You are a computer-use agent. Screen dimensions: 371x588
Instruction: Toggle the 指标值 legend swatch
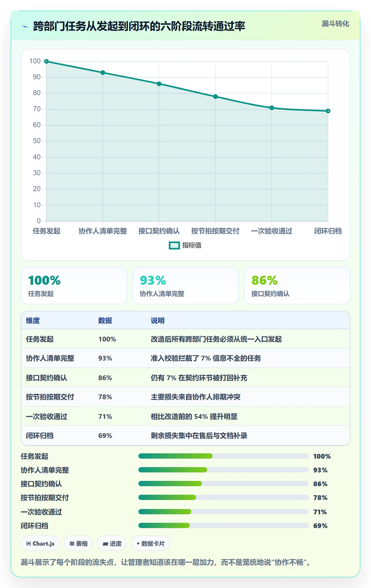coord(174,245)
